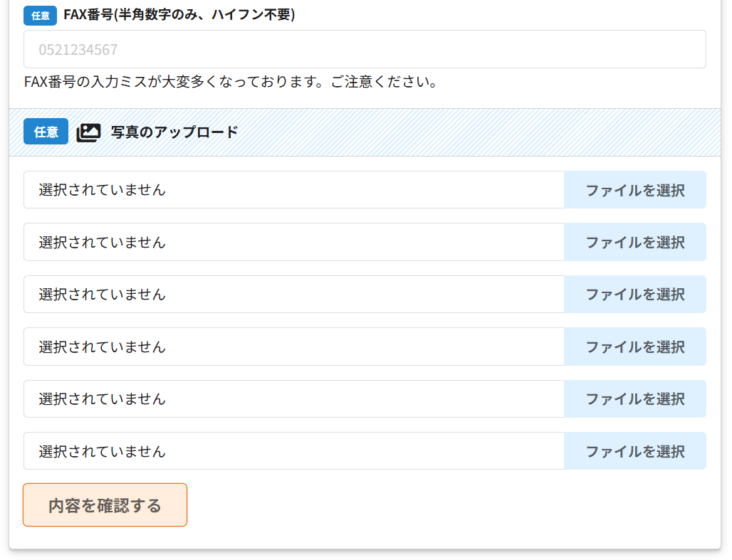Click the 任意 badge in photo upload header
This screenshot has width=732, height=560.
click(46, 132)
